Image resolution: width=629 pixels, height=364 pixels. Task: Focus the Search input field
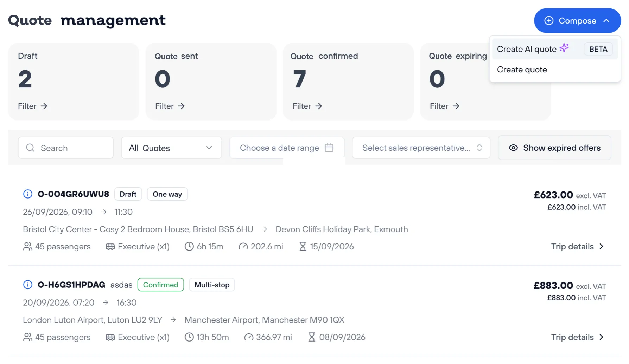point(66,148)
